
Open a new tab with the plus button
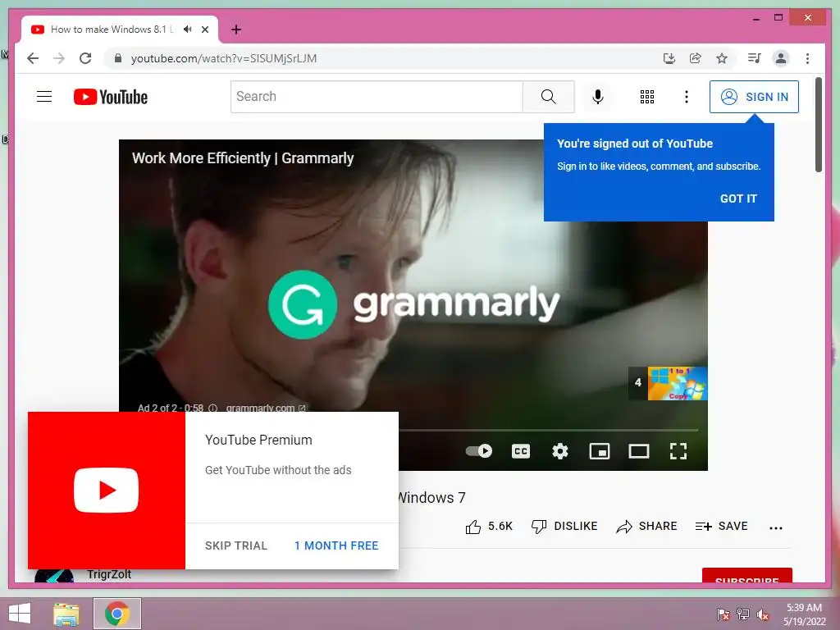coord(236,30)
